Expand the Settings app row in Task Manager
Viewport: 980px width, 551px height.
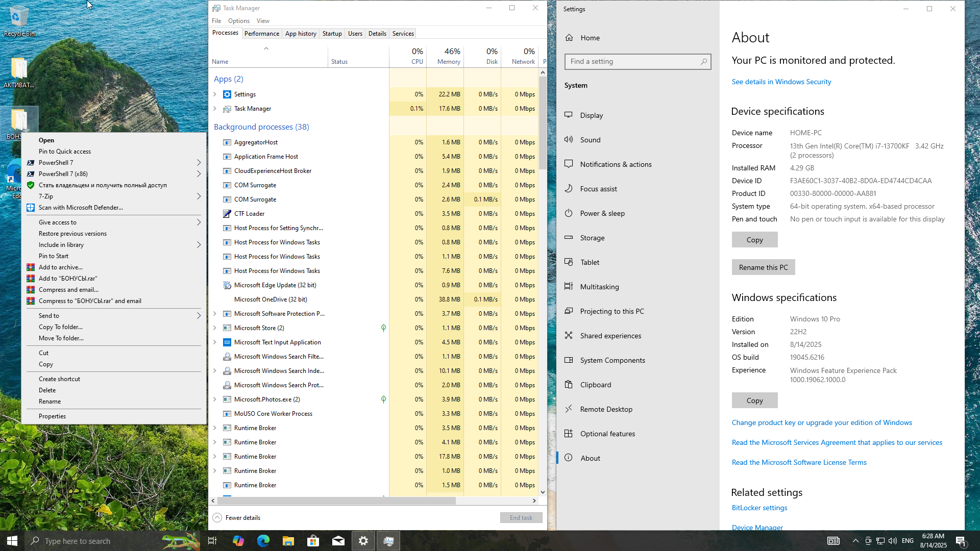click(215, 94)
